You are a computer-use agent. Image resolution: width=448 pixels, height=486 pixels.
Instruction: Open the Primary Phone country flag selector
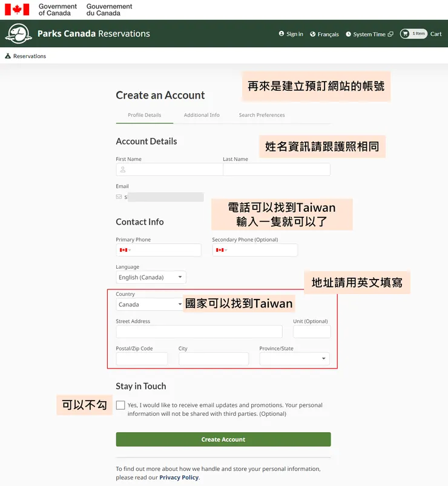click(x=125, y=250)
